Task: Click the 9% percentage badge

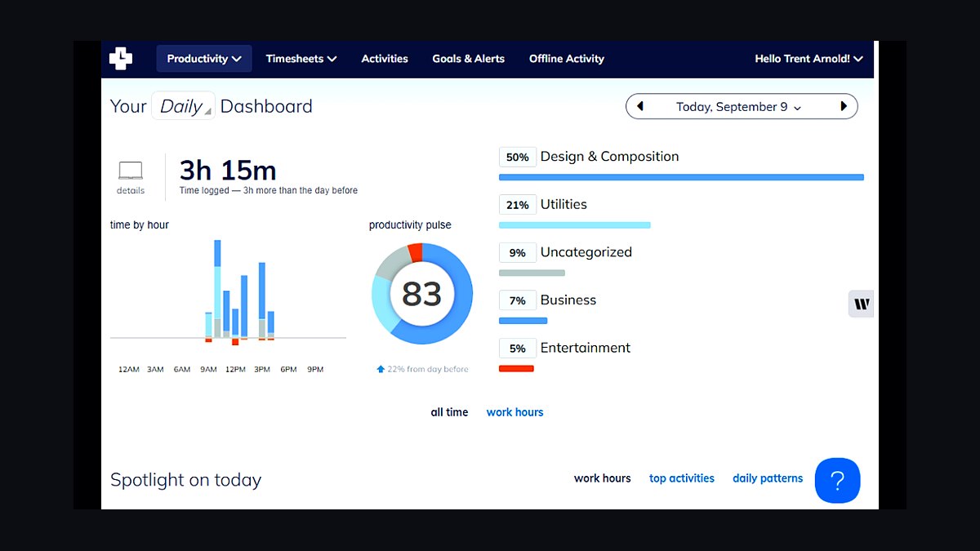Action: (x=518, y=253)
